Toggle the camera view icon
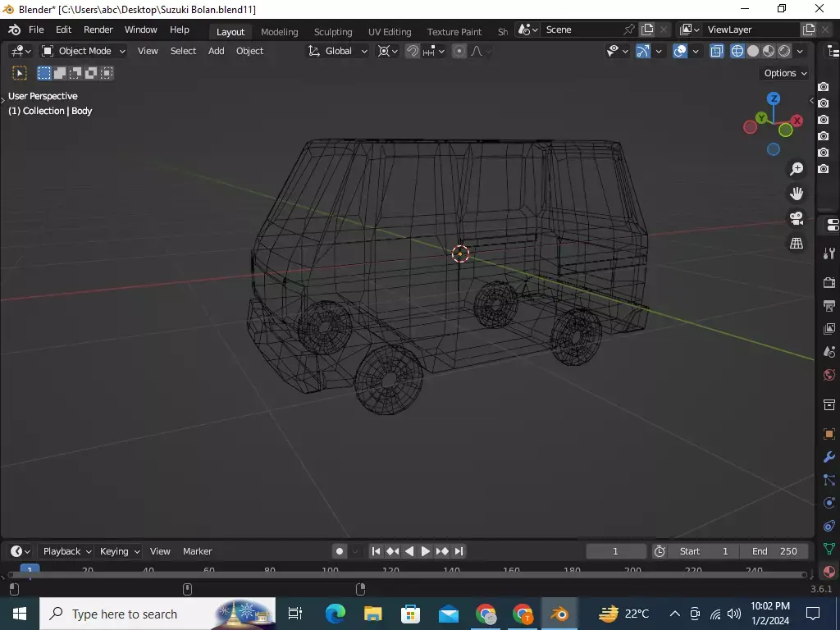 [x=797, y=218]
